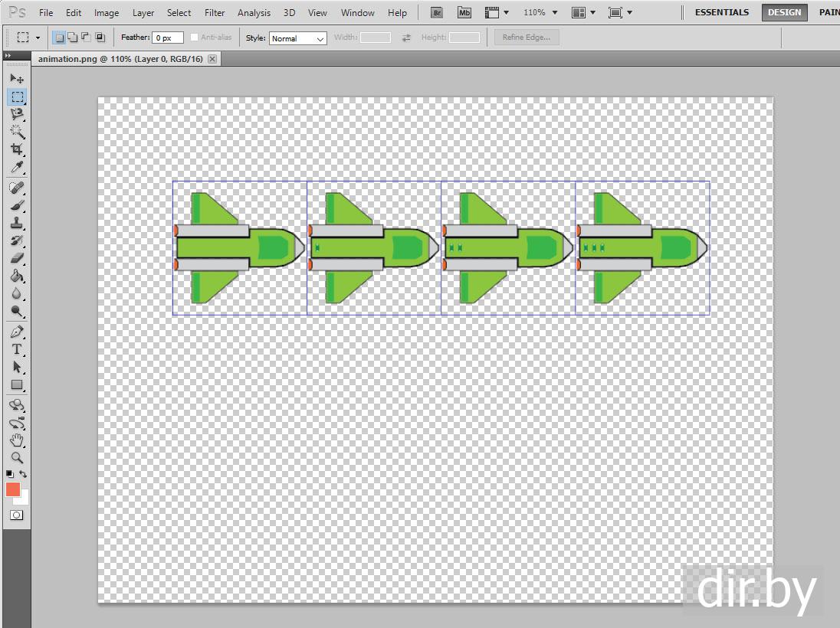Image resolution: width=840 pixels, height=628 pixels.
Task: Select the Eraser tool
Action: [17, 259]
